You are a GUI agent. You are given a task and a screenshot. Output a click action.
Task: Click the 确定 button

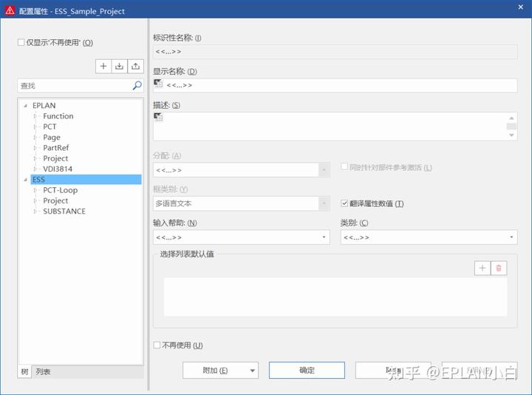click(x=307, y=370)
